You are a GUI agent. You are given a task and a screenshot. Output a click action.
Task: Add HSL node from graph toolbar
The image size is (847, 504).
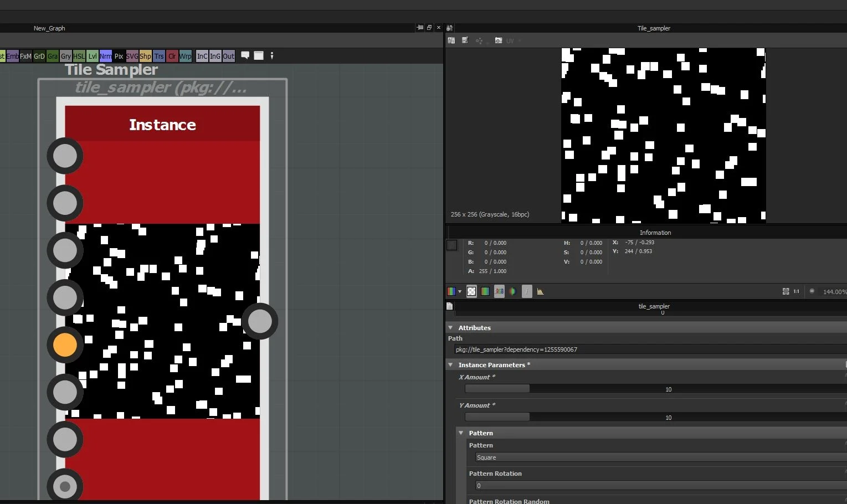pyautogui.click(x=79, y=56)
